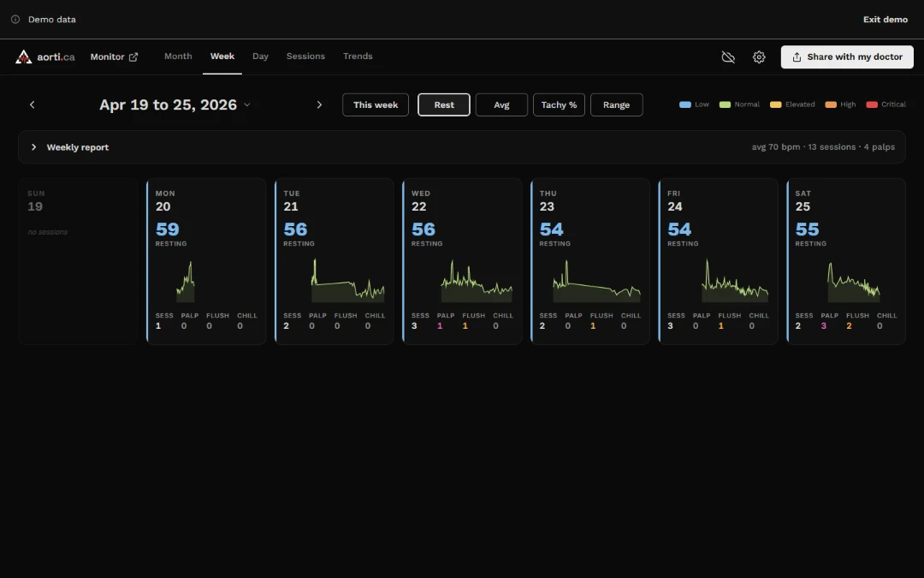This screenshot has height=578, width=924.
Task: Open the Saturday 25 heart rate chart
Action: point(853,283)
